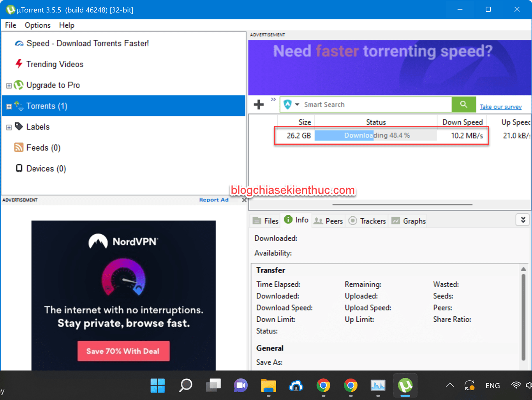Click the Add Torrent plus icon

(x=258, y=104)
